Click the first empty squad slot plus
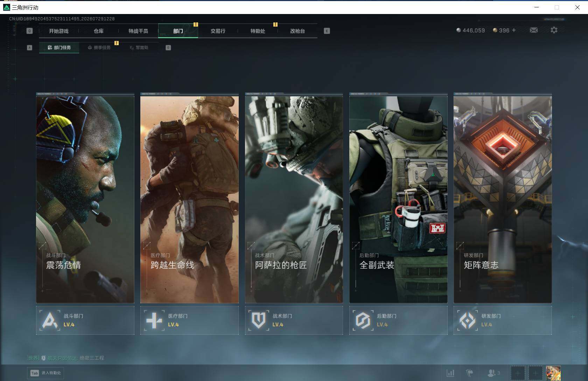The width and height of the screenshot is (588, 381). (518, 373)
